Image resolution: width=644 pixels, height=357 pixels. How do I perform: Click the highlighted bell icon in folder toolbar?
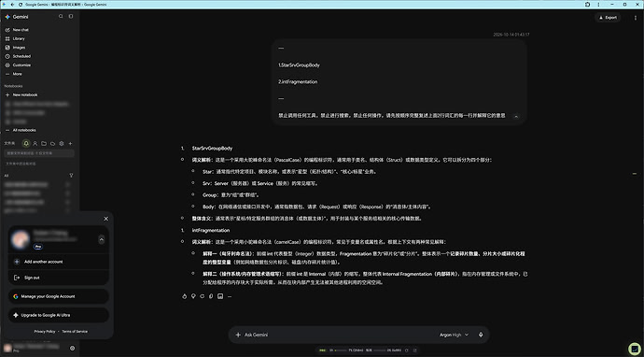(x=26, y=144)
